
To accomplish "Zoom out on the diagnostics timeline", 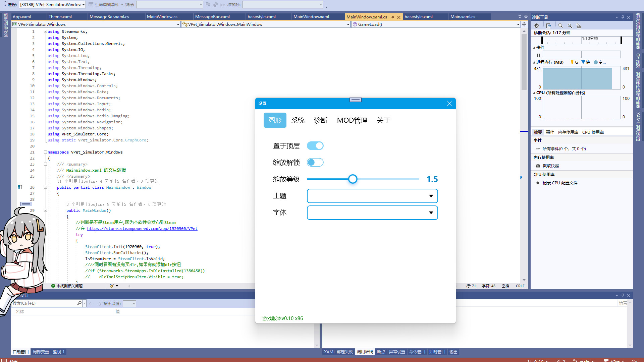I will (x=570, y=26).
